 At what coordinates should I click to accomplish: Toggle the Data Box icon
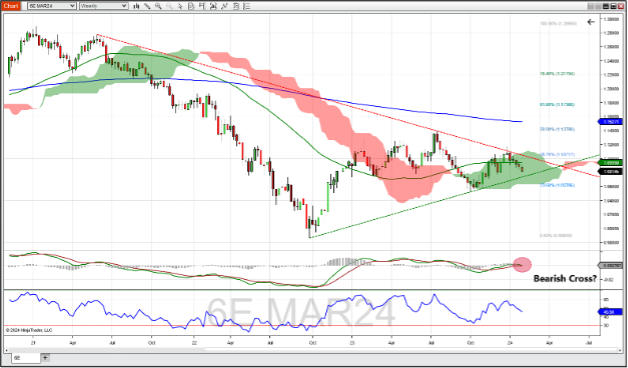point(191,6)
